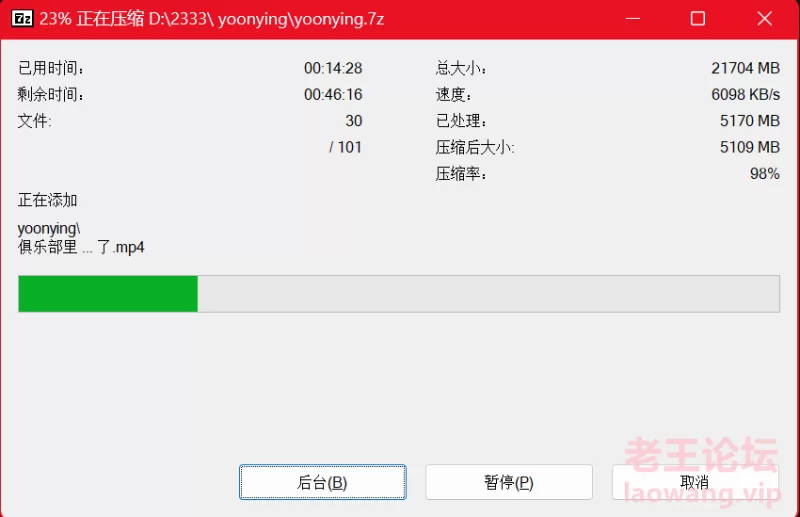
Task: Send compression to background with 后台(B)
Action: [x=322, y=482]
